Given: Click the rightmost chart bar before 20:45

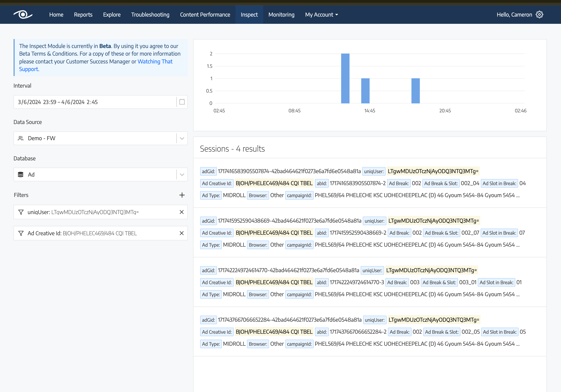Looking at the screenshot, I should click(x=416, y=91).
